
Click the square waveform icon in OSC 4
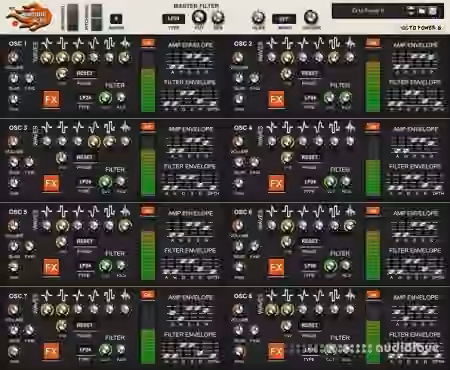[287, 127]
